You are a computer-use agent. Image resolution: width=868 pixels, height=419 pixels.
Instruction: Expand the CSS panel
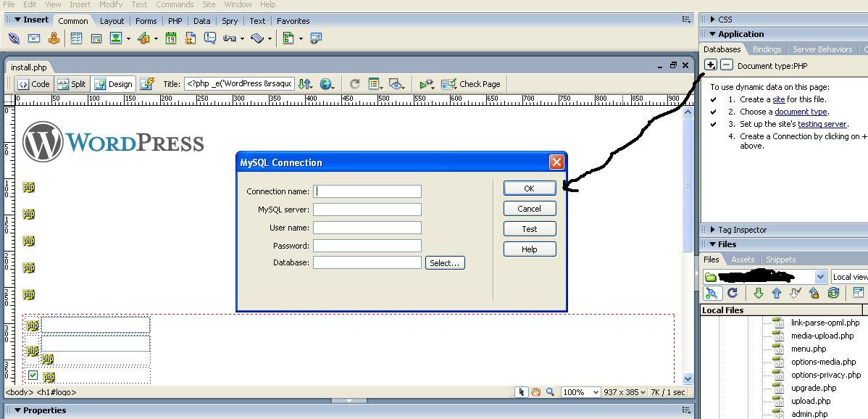click(712, 20)
